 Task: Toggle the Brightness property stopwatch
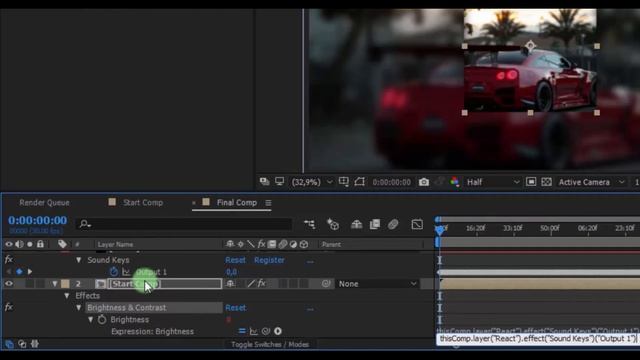[x=102, y=320]
